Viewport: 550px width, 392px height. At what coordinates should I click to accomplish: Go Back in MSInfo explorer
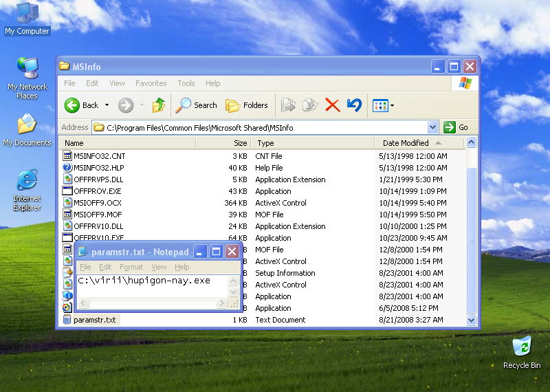82,105
